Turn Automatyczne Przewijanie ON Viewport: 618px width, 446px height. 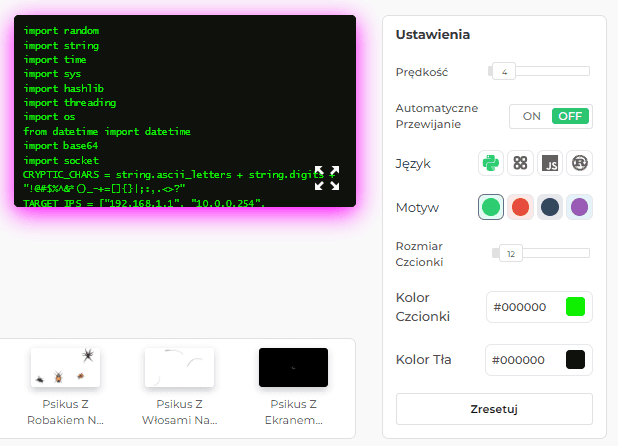(x=531, y=116)
